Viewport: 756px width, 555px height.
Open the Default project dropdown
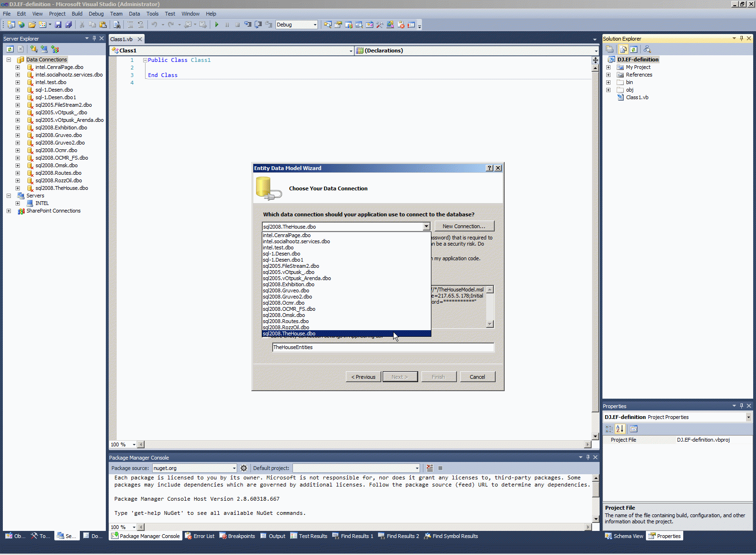coord(417,468)
